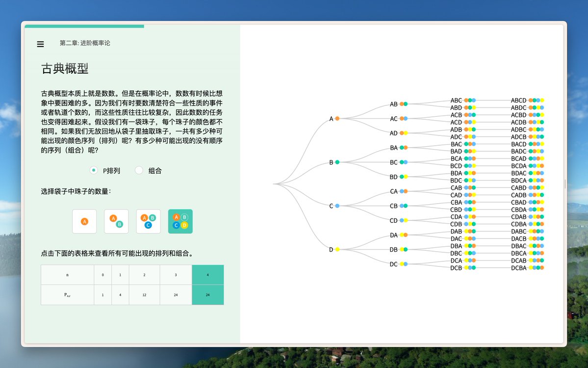Choose the three-bead bag A B C

[x=148, y=221]
